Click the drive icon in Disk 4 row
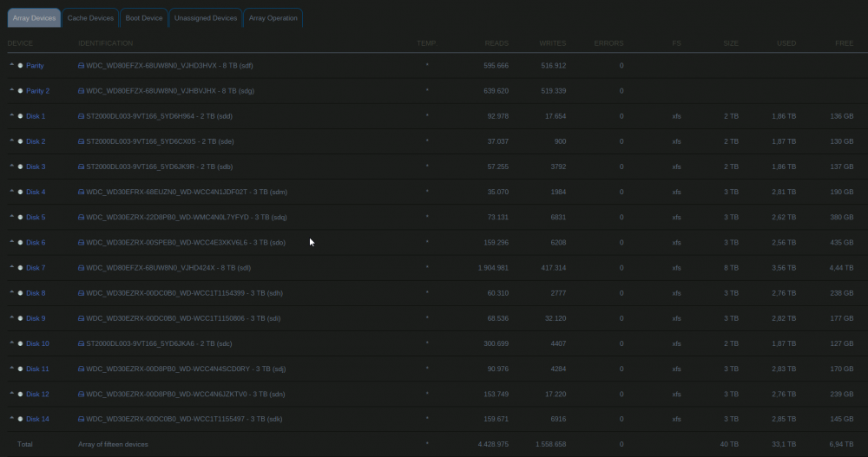Image resolution: width=868 pixels, height=457 pixels. (81, 192)
